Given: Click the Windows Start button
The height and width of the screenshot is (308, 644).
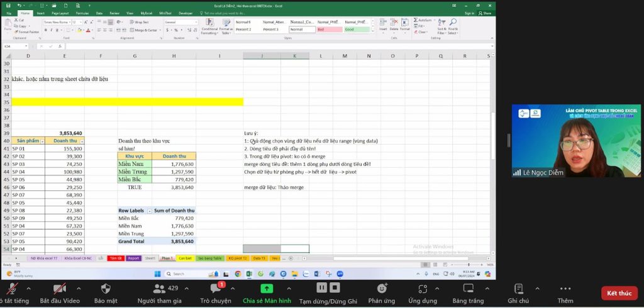Looking at the screenshot, I should tap(158, 274).
